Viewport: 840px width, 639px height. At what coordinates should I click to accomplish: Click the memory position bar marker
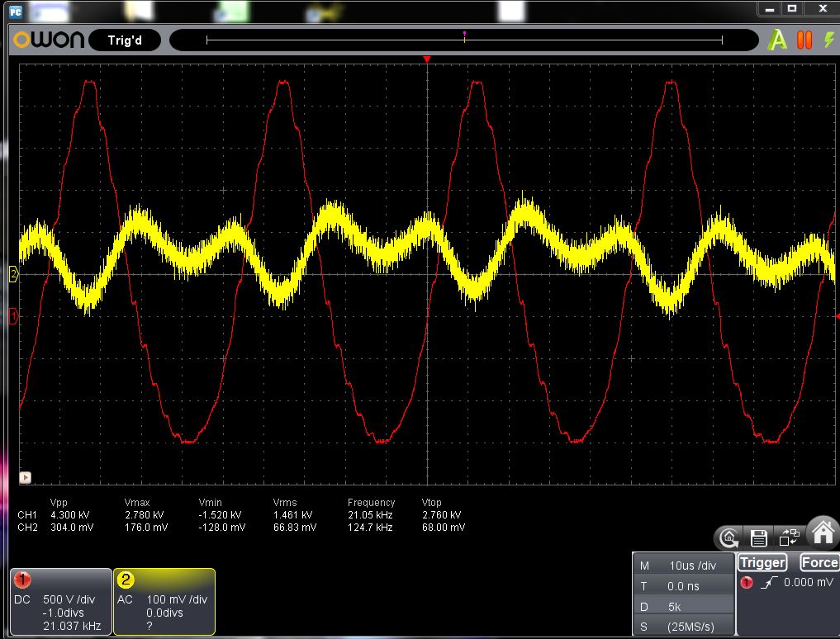(464, 35)
